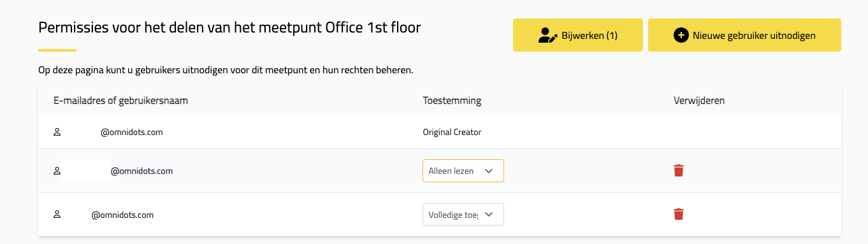Open the Alleen lezen permission dropdown

[463, 171]
